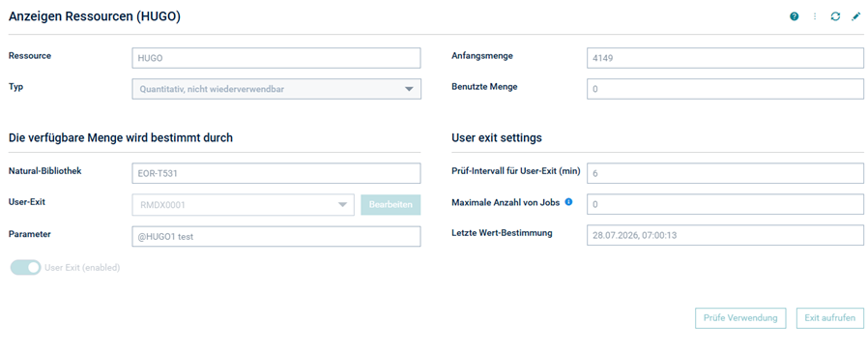The height and width of the screenshot is (355, 868).
Task: Click the pencil edit icon
Action: coord(855,16)
